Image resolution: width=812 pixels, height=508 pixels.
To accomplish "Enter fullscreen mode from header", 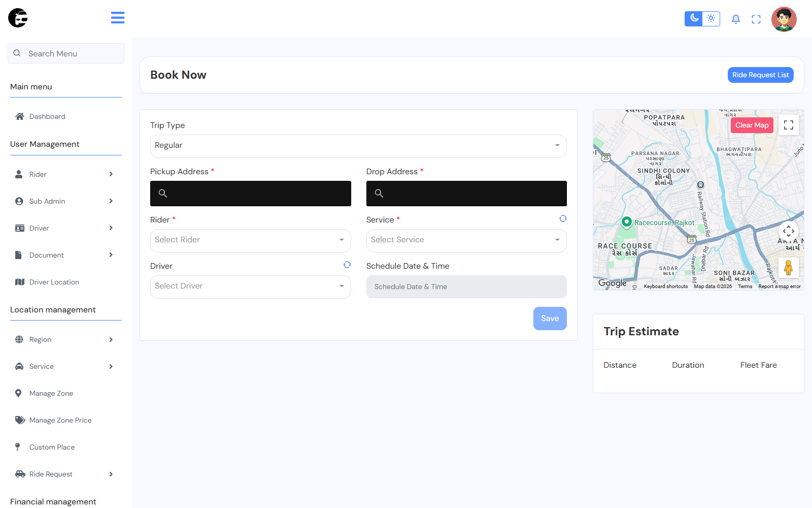I will 756,19.
